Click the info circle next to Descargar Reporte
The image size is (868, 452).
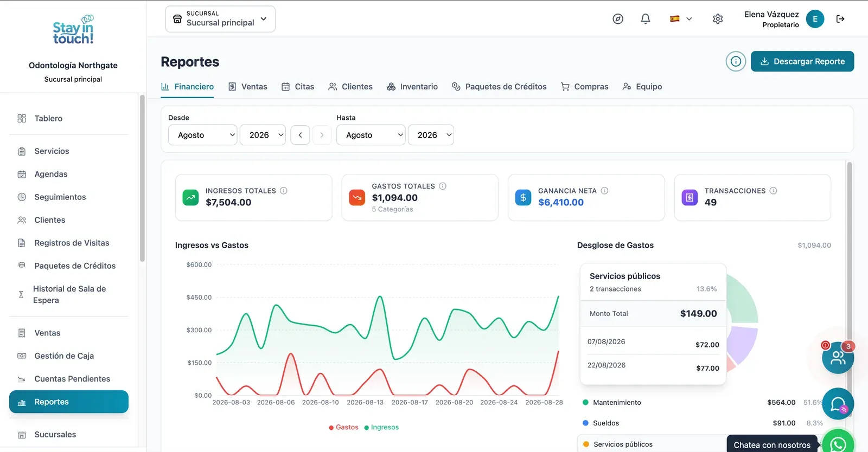[x=736, y=61]
